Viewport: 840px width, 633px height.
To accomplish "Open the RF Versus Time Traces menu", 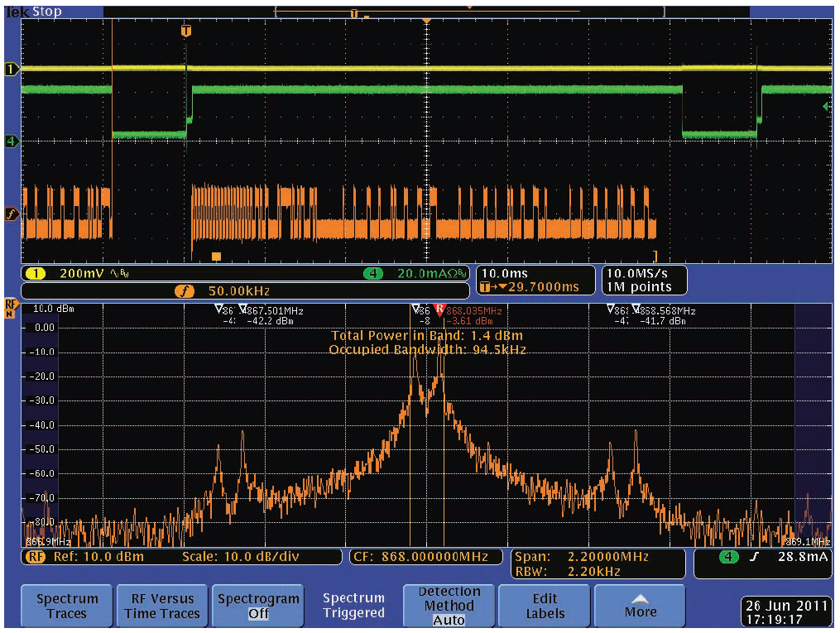I will click(x=162, y=606).
